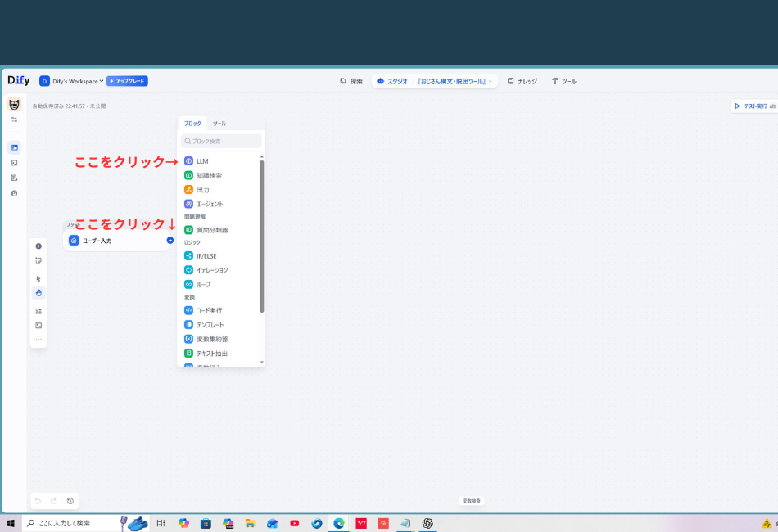Pick the イテレーション block
This screenshot has height=532, width=778.
[x=211, y=270]
